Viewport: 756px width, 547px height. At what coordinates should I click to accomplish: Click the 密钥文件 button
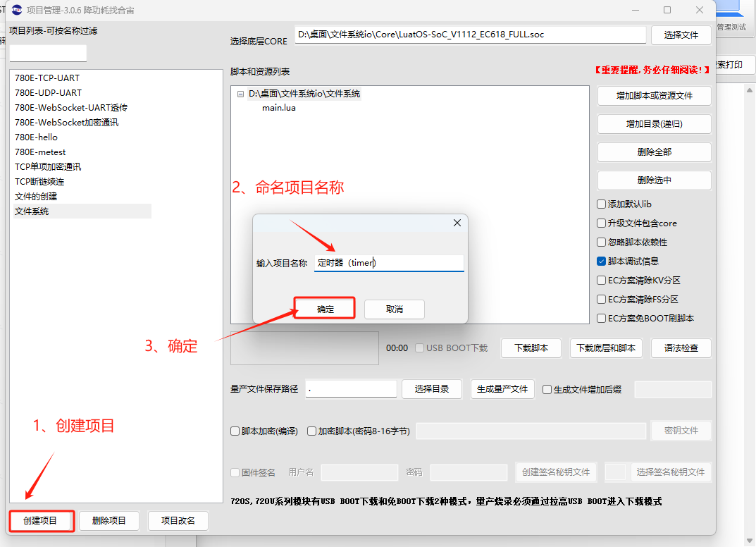pos(681,431)
